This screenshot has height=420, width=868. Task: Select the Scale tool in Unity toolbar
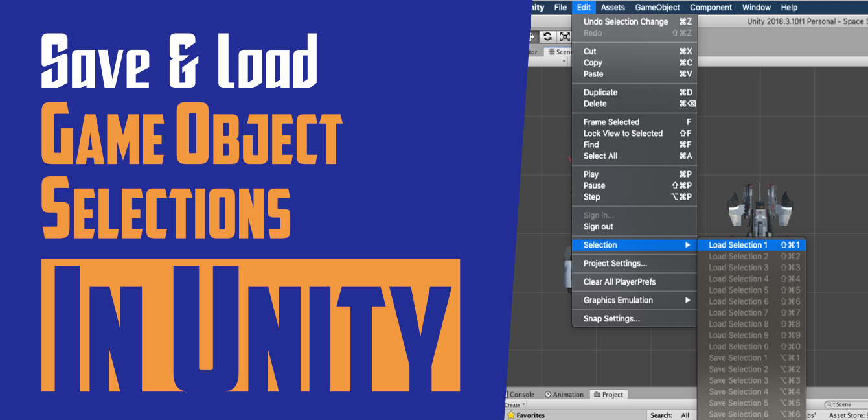click(564, 37)
